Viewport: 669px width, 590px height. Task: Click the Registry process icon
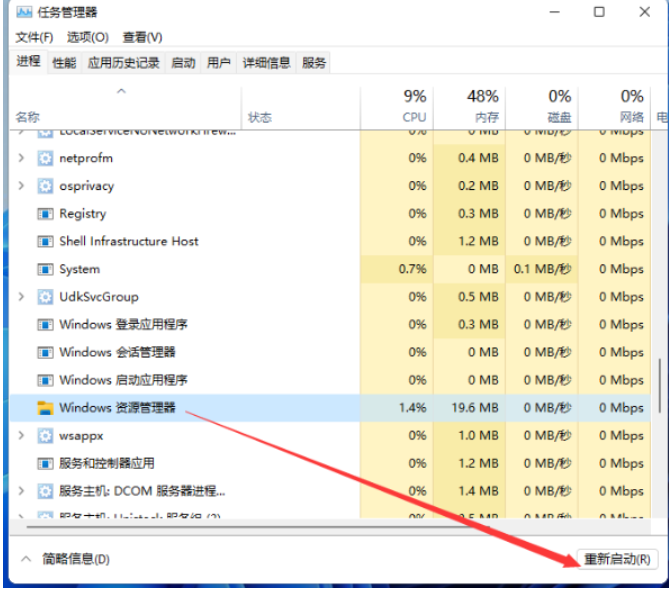pyautogui.click(x=44, y=214)
